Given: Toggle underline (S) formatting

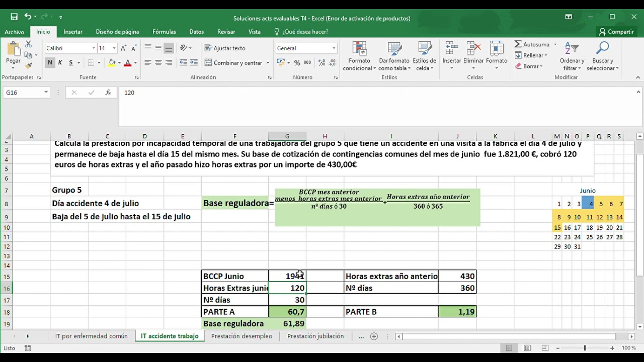Looking at the screenshot, I should coord(71,63).
